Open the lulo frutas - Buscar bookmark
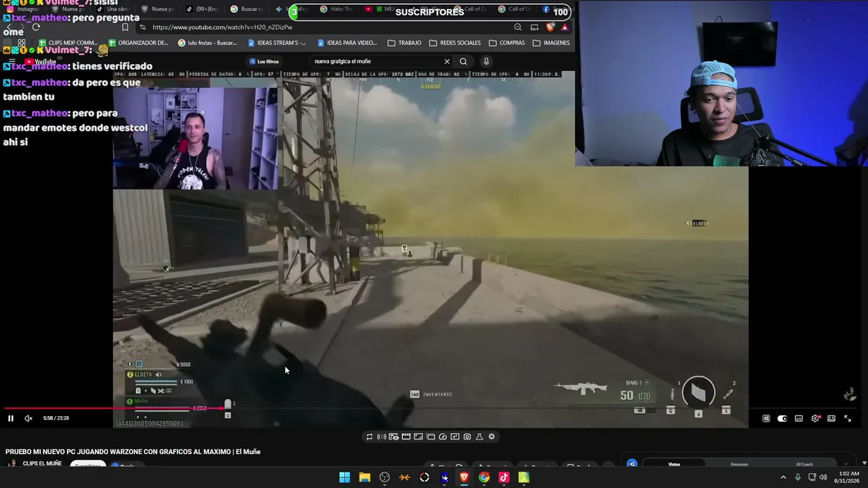Image resolution: width=868 pixels, height=488 pixels. point(208,43)
